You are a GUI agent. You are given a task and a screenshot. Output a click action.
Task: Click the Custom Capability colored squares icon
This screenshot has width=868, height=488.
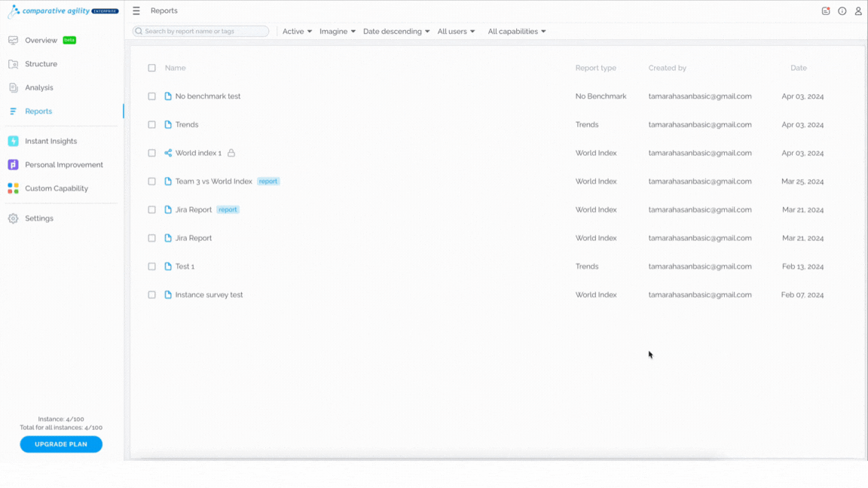(14, 189)
